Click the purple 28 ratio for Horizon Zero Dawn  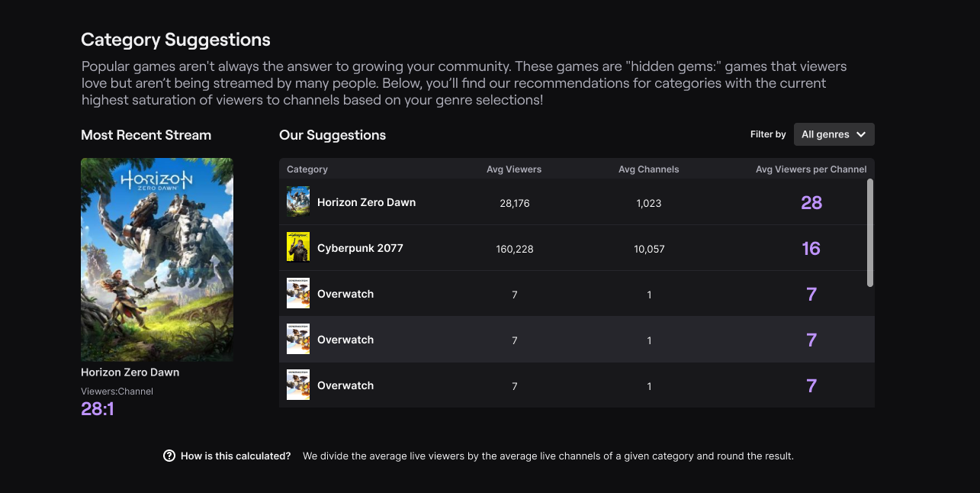point(811,202)
